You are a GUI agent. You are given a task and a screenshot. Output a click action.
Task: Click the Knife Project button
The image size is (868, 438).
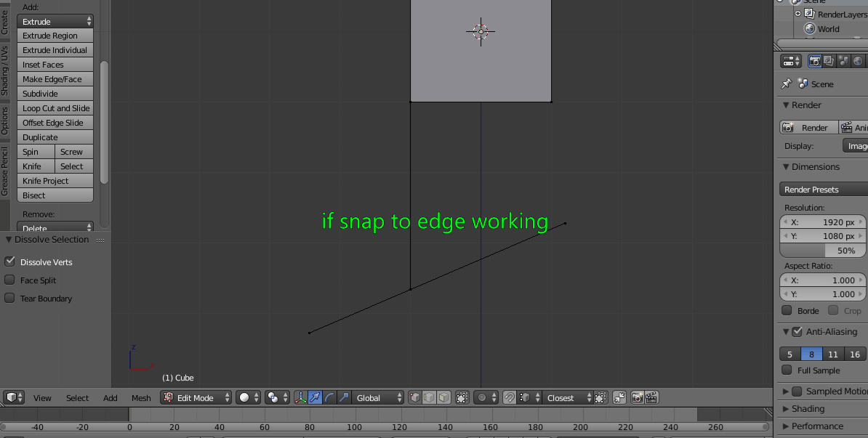[55, 181]
